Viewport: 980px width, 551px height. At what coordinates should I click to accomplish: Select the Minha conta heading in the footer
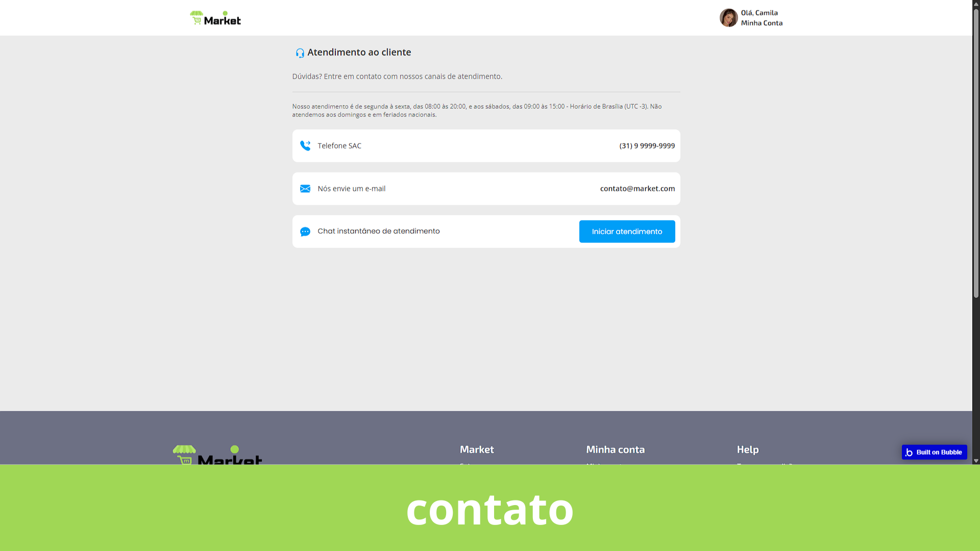click(x=615, y=449)
